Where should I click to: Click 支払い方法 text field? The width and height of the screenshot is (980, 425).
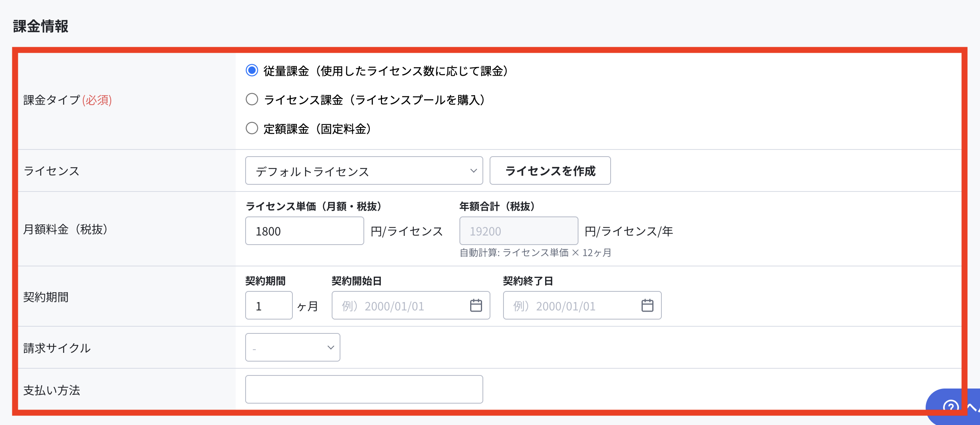click(364, 389)
